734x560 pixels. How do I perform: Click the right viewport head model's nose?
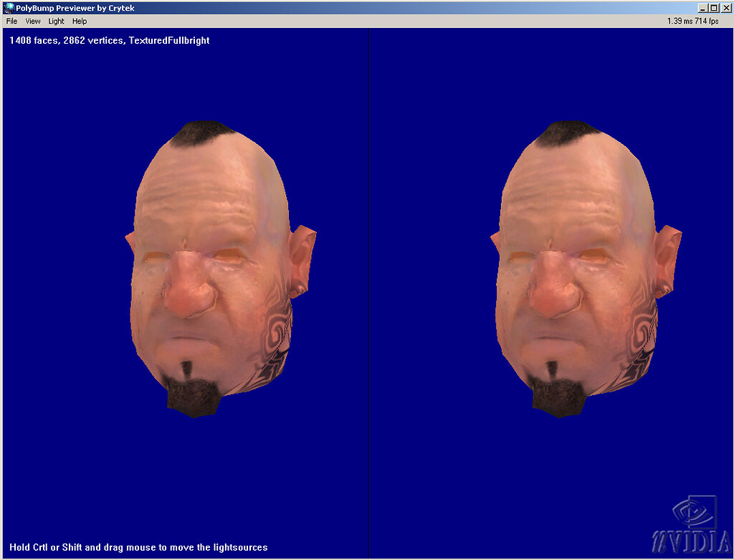click(553, 287)
